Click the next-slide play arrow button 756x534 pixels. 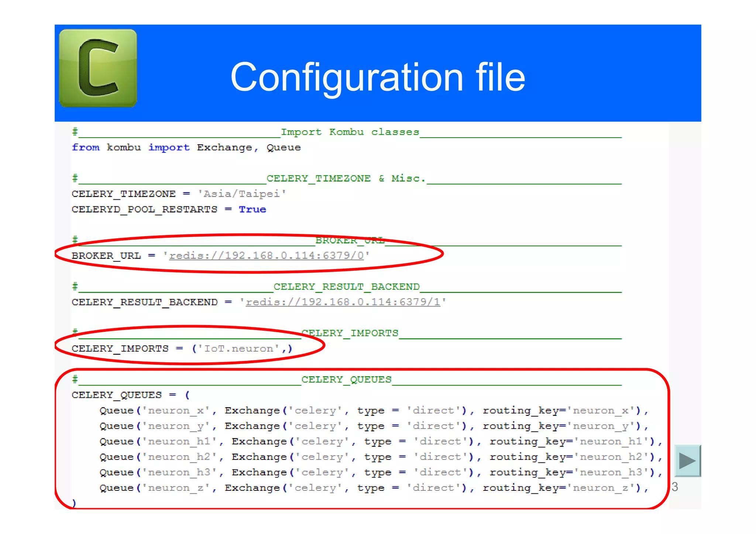(x=687, y=461)
